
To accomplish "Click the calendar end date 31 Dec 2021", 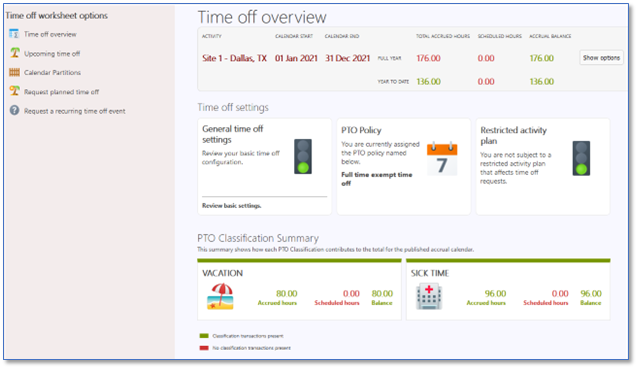I will 347,58.
